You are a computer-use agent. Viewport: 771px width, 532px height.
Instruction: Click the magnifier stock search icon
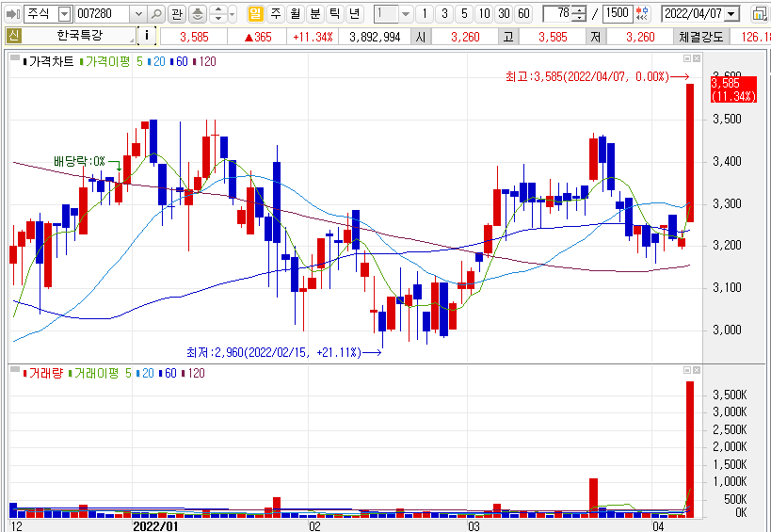[156, 14]
